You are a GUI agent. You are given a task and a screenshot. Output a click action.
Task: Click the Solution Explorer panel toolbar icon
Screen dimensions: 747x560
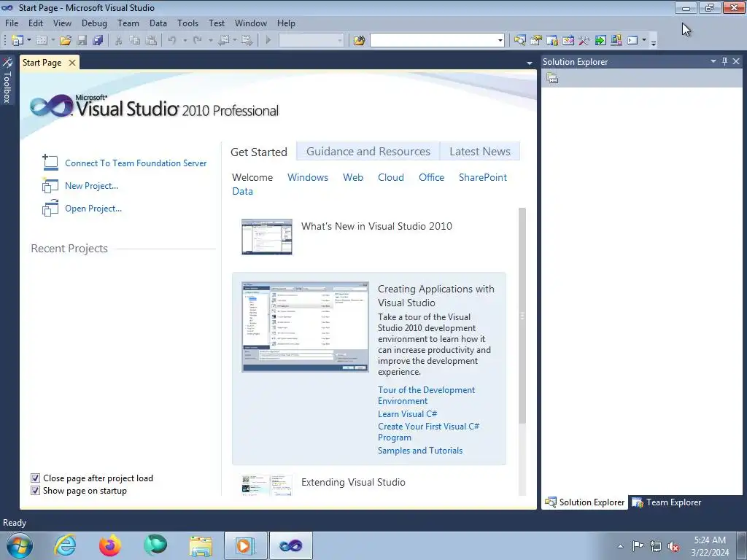pos(552,78)
